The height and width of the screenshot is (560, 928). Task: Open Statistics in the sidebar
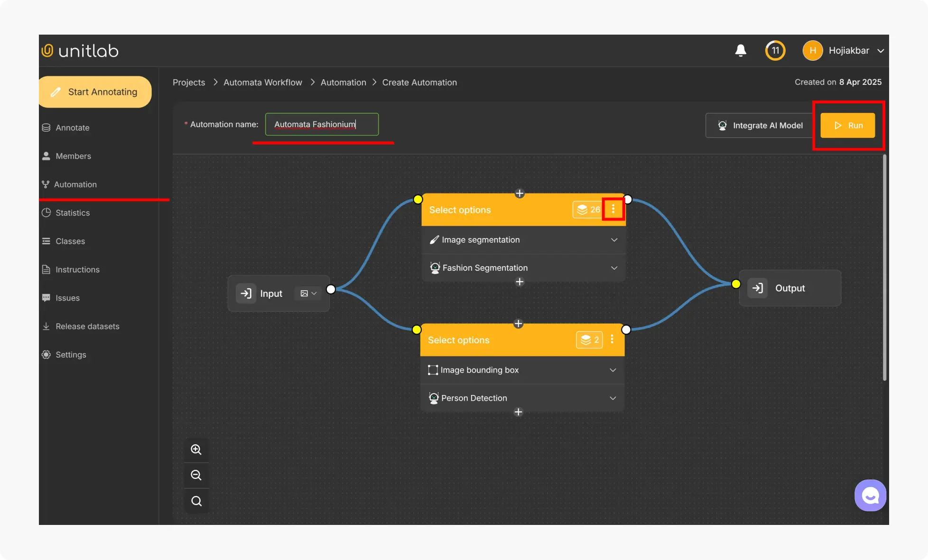pyautogui.click(x=73, y=213)
